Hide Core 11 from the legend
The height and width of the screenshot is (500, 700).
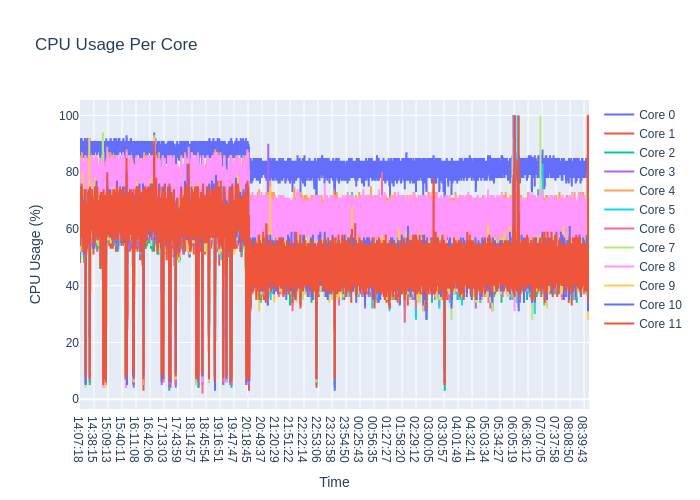(658, 324)
